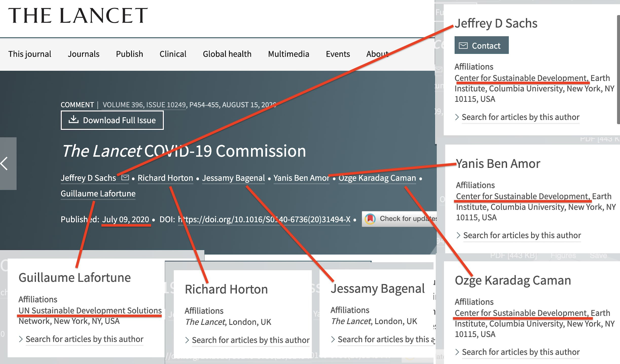Viewport: 620px width, 364px height.
Task: Click The Lancet, London, UK under Richard Horton
Action: point(228,322)
